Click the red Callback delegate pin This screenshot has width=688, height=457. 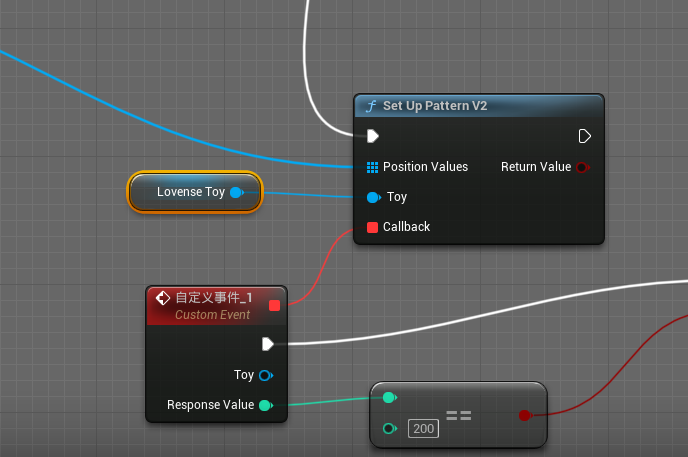pos(372,227)
